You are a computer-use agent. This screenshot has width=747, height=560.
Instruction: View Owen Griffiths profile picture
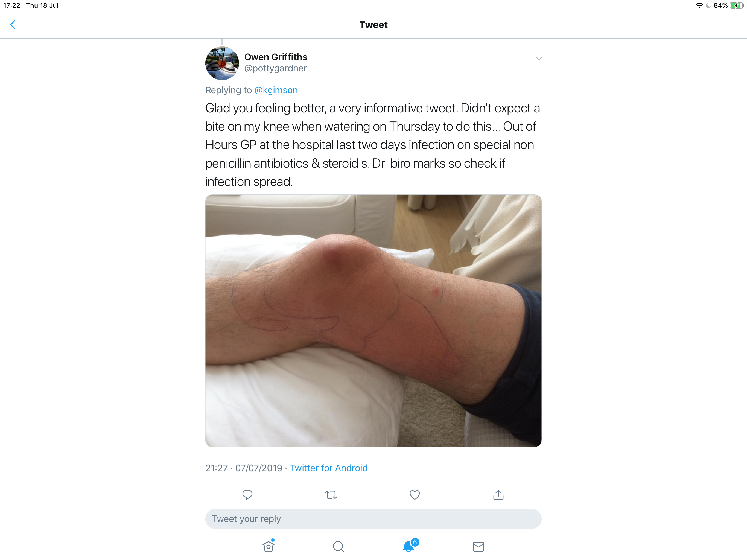(x=222, y=63)
